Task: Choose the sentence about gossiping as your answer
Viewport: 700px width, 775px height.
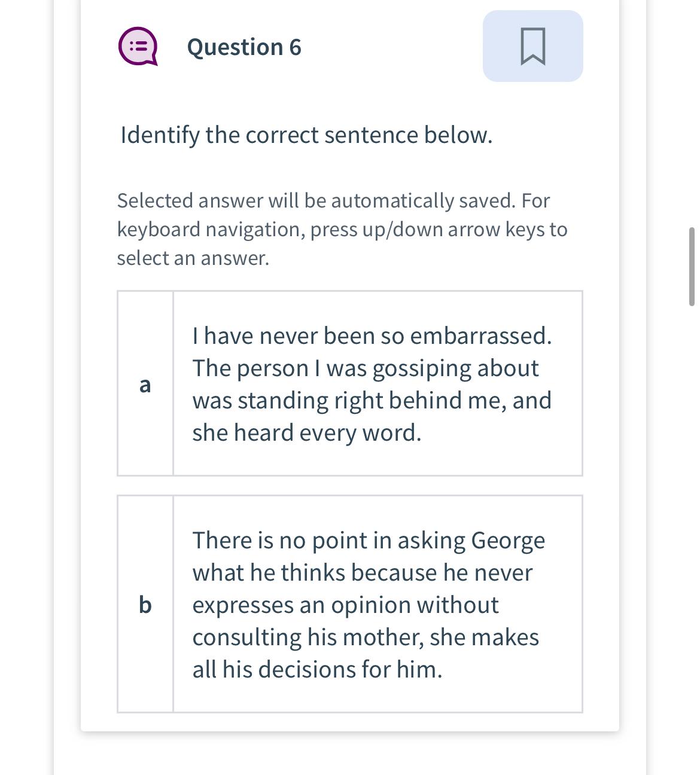Action: tap(372, 383)
